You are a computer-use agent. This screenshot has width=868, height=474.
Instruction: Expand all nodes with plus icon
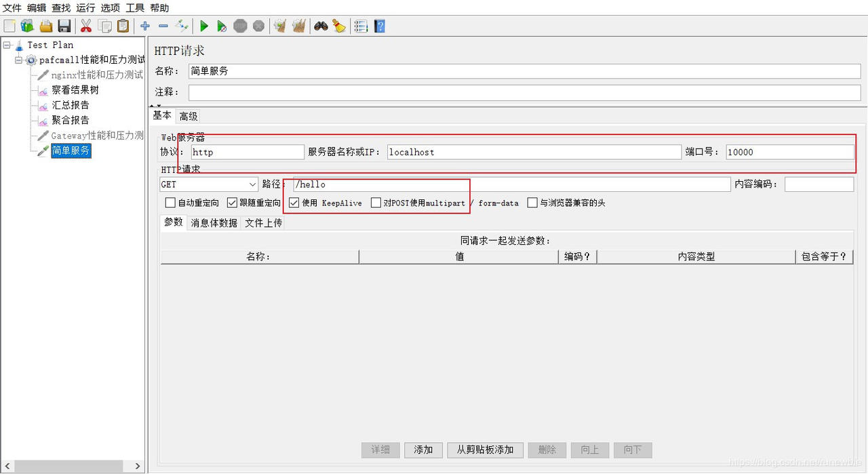pyautogui.click(x=145, y=26)
